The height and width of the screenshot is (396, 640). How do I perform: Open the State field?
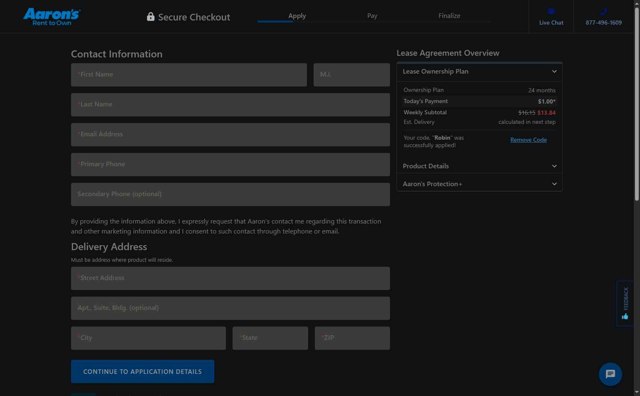tap(270, 338)
